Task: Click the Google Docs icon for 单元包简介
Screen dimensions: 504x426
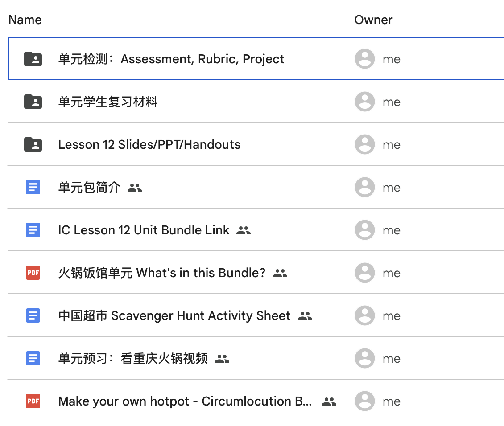Action: (33, 187)
